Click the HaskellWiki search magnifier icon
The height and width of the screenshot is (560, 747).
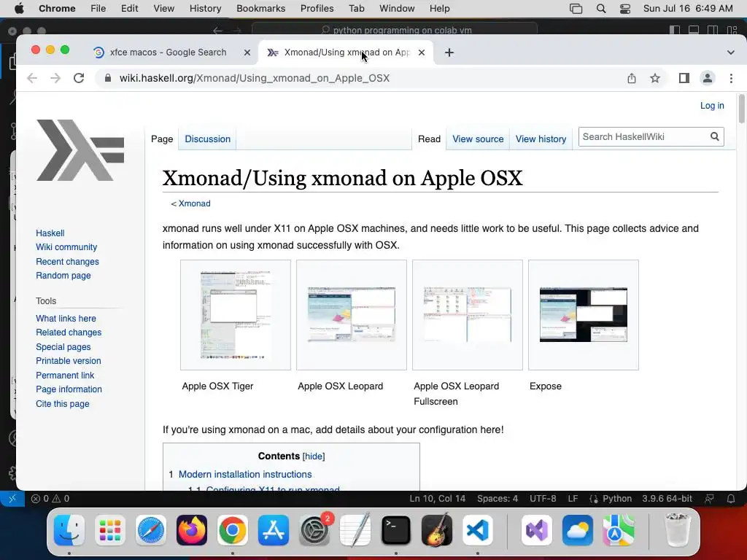715,136
